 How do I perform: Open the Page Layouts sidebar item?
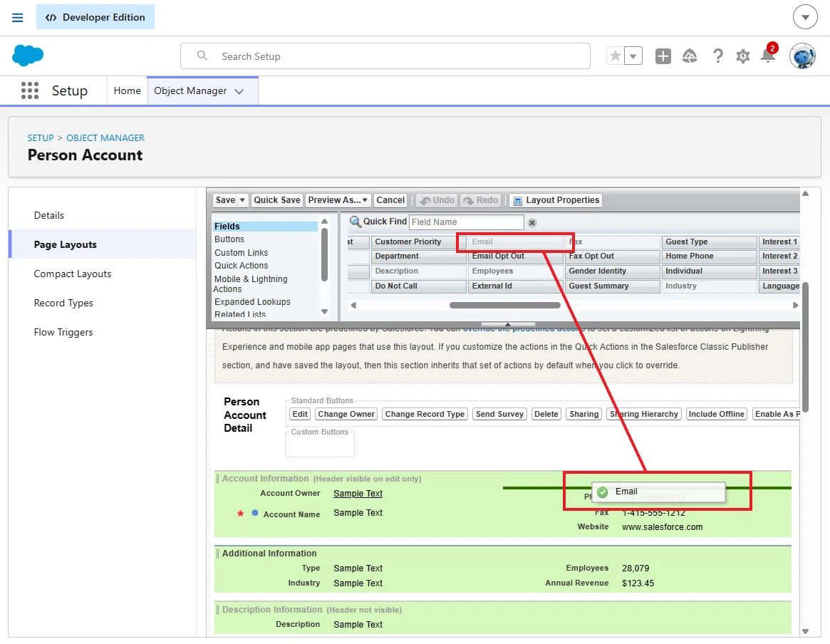click(103, 244)
